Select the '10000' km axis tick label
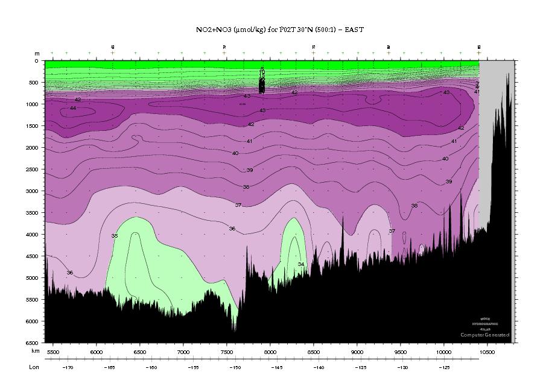Viewport: 543px width, 392px height. coord(443,352)
